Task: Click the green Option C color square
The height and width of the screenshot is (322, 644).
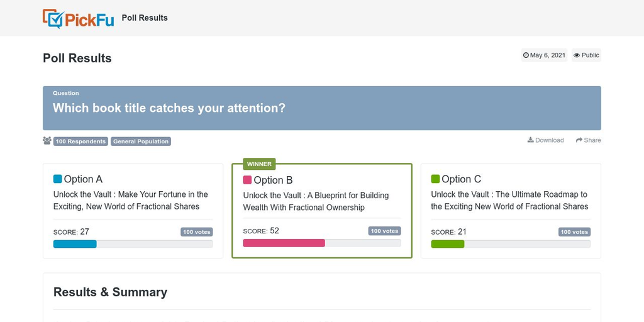Action: (x=435, y=179)
